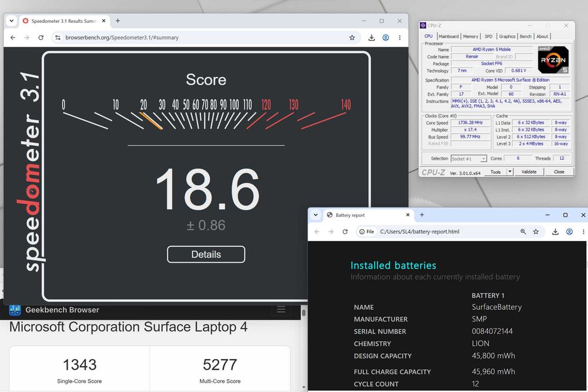The image size is (588, 392).
Task: Expand the Tools dropdown arrow in CPU-Z
Action: [x=510, y=172]
